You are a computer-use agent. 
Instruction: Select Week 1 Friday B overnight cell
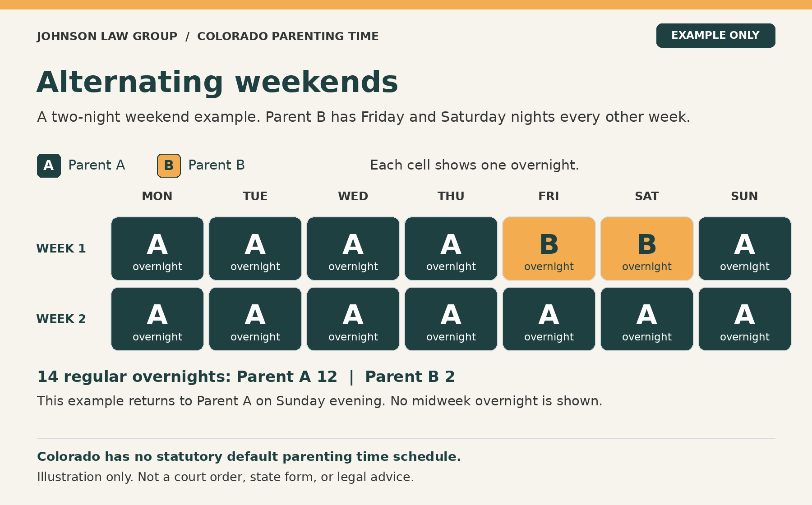549,248
